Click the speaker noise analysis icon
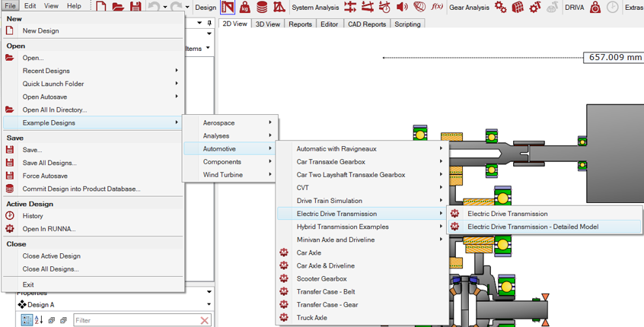644x327 pixels. tap(402, 7)
